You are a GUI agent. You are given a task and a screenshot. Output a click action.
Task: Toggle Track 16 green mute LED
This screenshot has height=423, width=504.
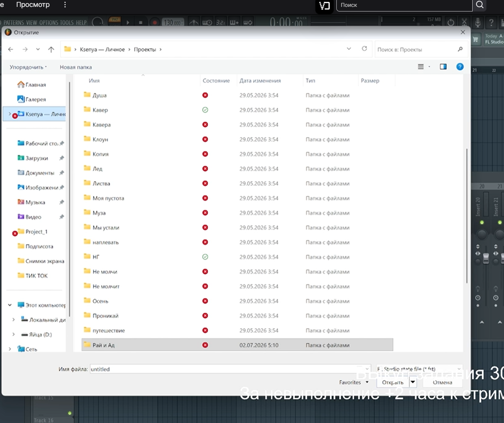[70, 413]
